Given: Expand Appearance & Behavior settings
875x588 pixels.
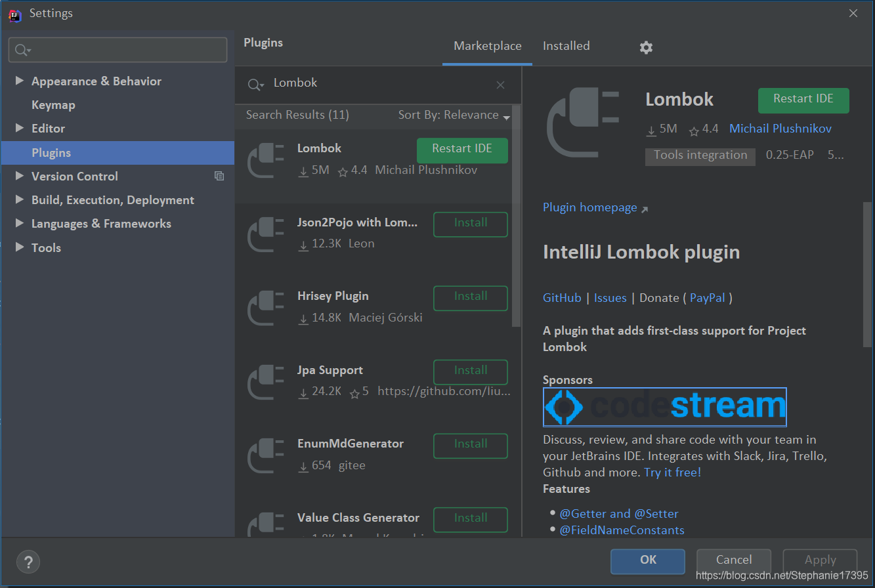Looking at the screenshot, I should coord(19,81).
